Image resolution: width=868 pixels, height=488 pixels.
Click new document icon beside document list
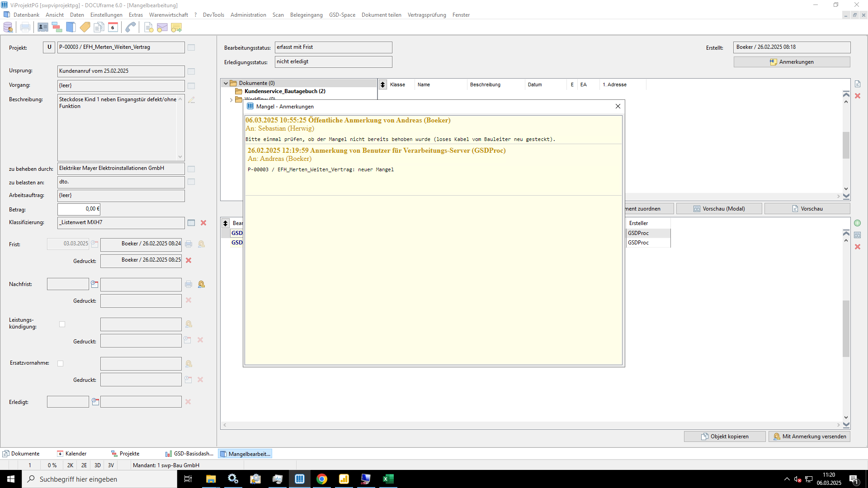tap(857, 84)
